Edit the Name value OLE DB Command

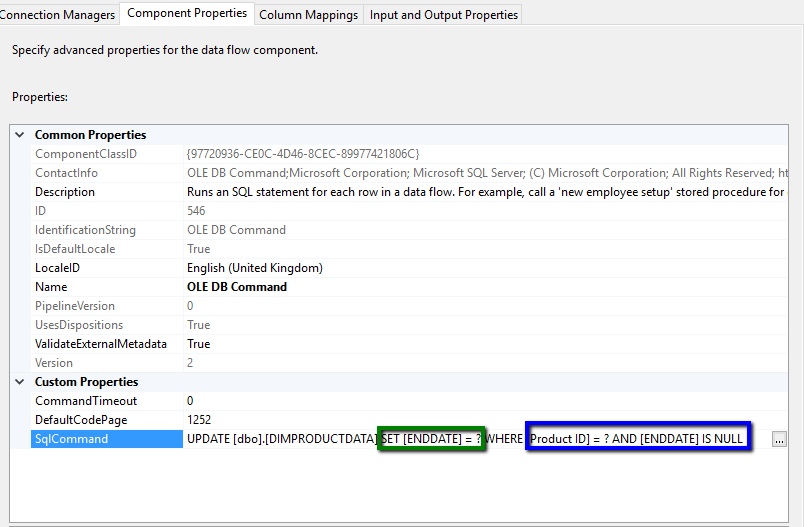[x=236, y=287]
